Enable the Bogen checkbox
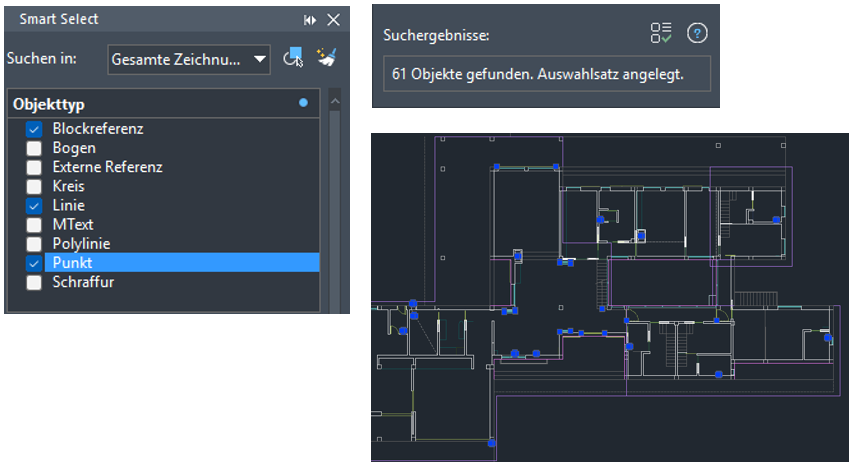The image size is (857, 466). 34,148
